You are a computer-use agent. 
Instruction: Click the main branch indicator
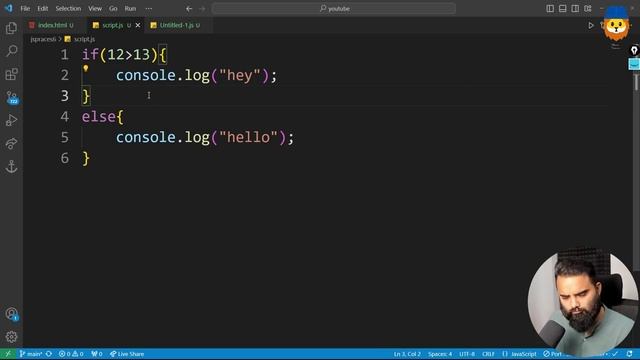pos(31,354)
